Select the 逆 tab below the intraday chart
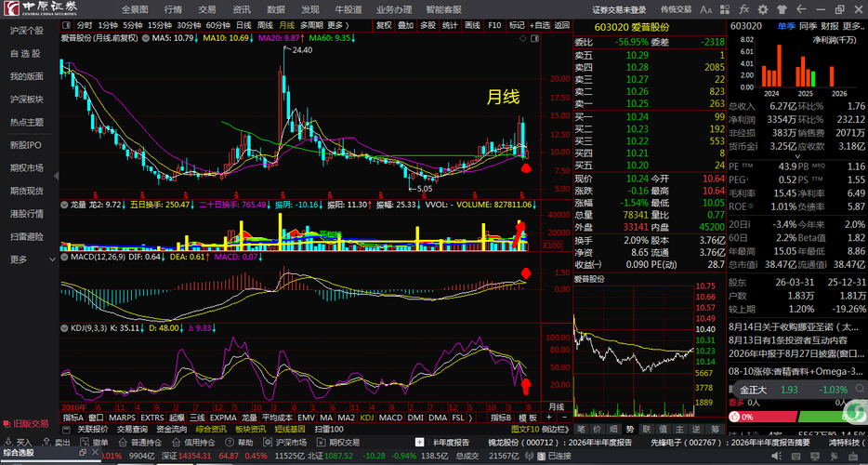 click(696, 429)
